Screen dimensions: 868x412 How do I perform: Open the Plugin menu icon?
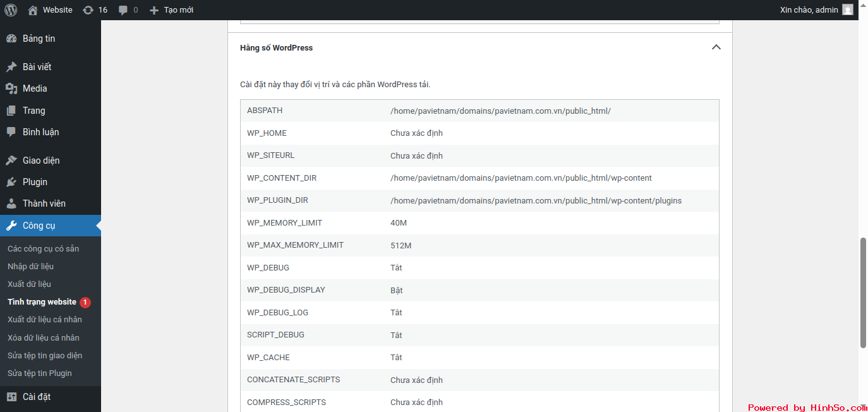tap(11, 182)
